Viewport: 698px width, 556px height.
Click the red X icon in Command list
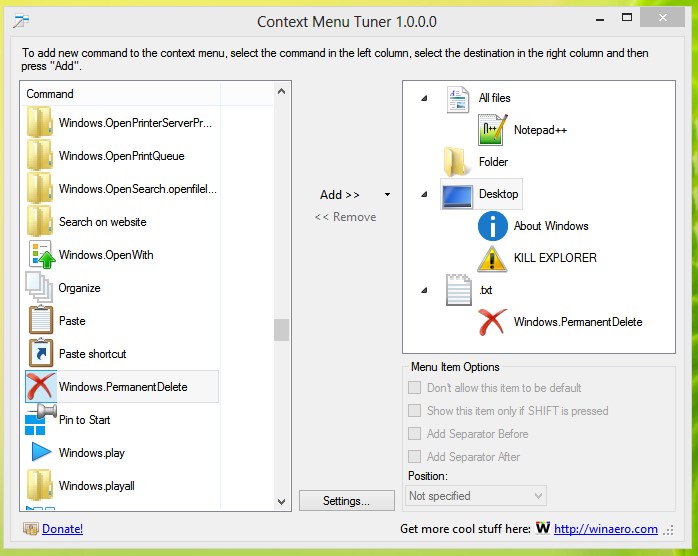41,386
